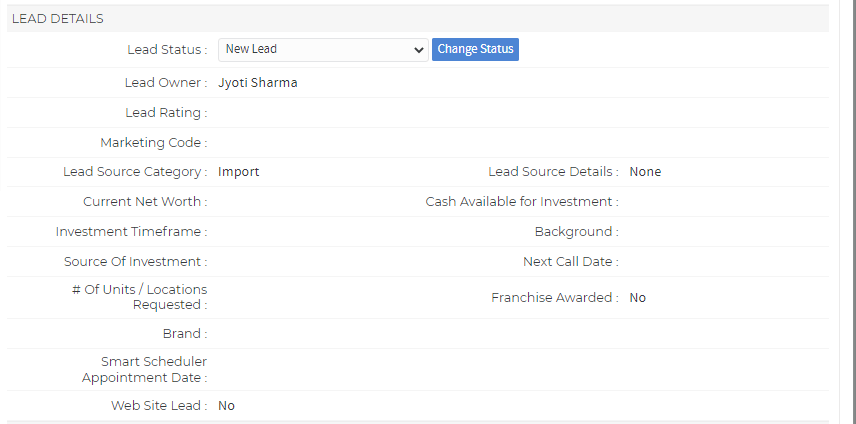Screen dimensions: 856x424
Task: Click the Investment Timeframe label
Action: pos(131,232)
